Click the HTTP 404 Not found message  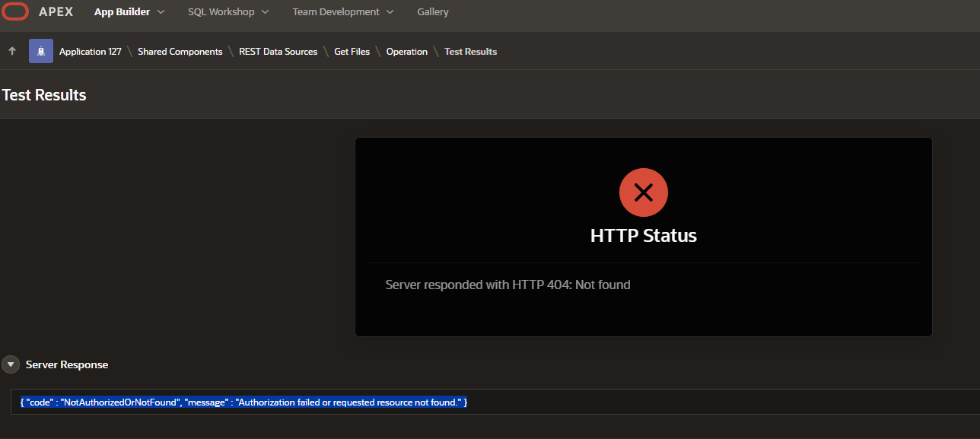coord(508,285)
